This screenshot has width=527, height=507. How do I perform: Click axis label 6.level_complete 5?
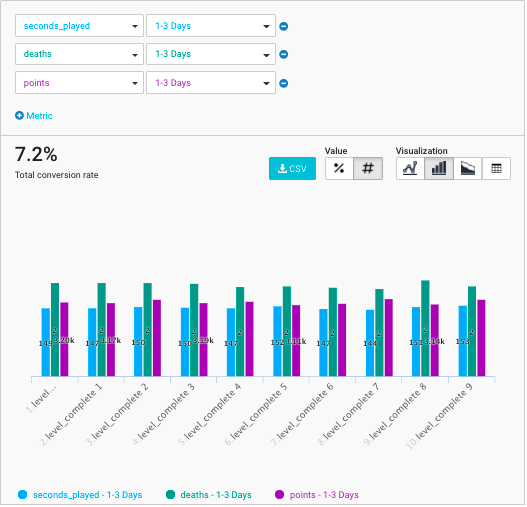click(x=257, y=416)
